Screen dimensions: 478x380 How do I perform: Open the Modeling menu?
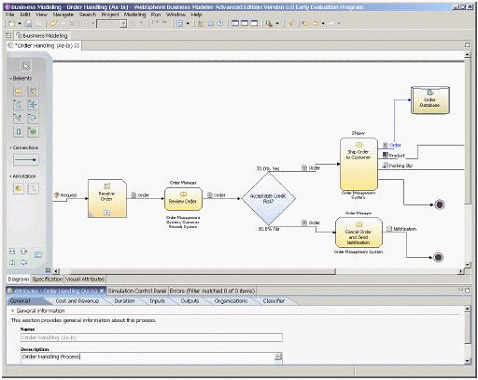coord(135,15)
